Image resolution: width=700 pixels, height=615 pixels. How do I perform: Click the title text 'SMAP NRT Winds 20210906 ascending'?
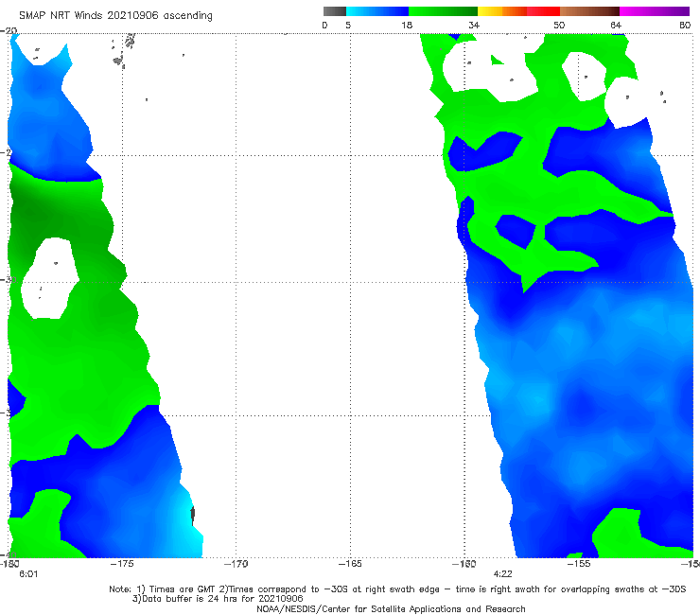pyautogui.click(x=115, y=16)
